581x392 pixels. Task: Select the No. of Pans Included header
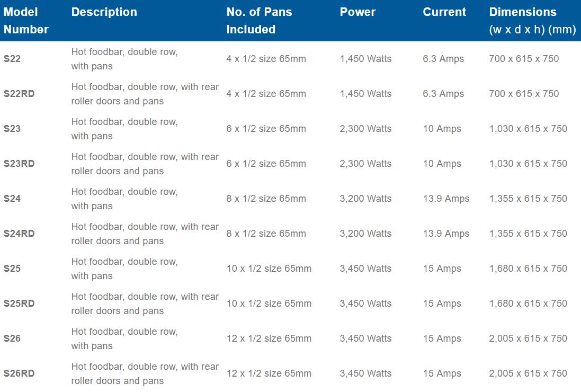point(258,21)
